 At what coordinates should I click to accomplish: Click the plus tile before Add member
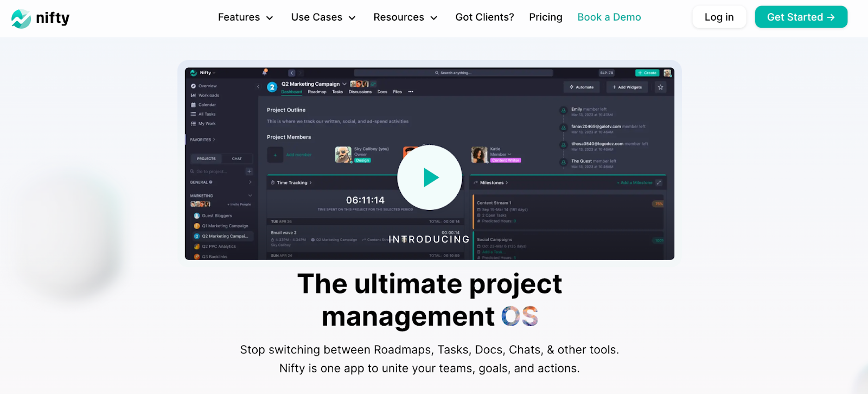click(275, 155)
